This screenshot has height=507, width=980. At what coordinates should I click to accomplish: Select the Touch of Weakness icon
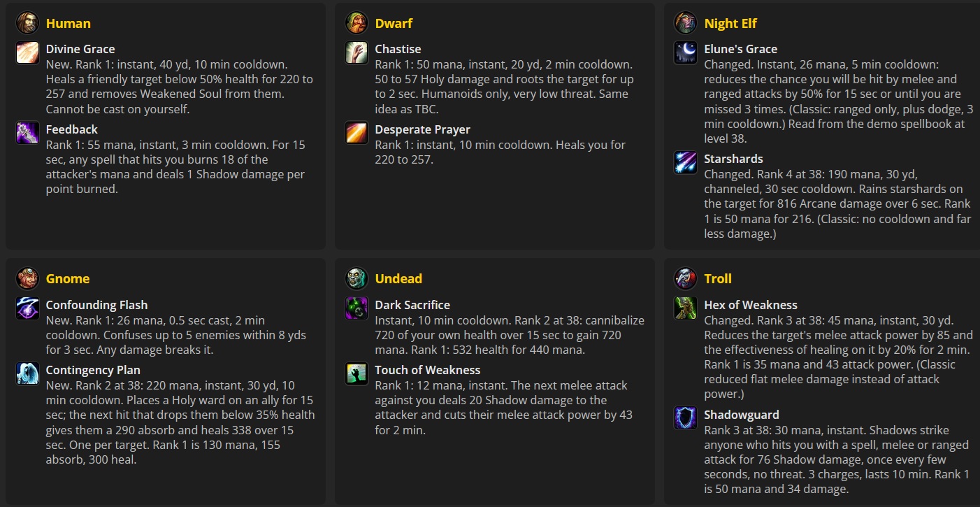point(356,373)
